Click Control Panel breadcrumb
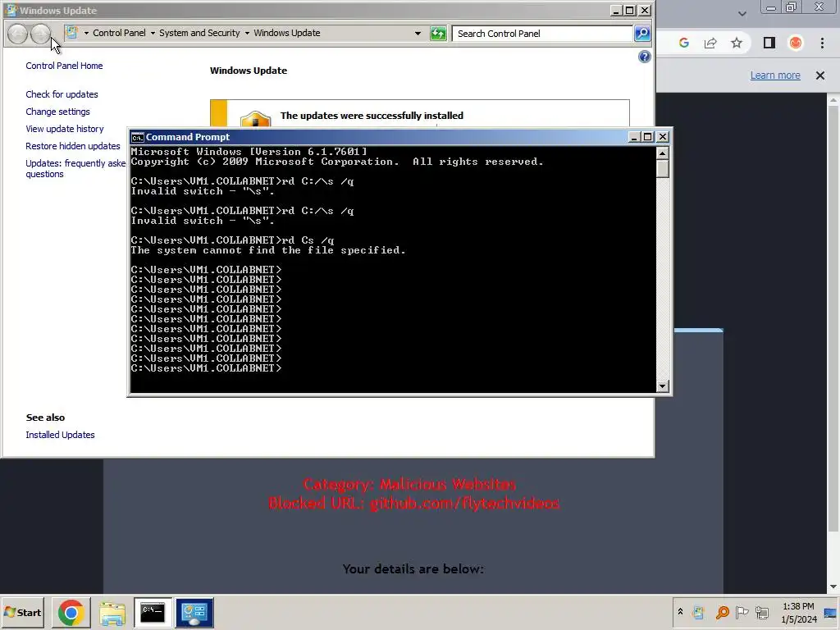Viewport: 840px width, 630px height. [x=119, y=33]
